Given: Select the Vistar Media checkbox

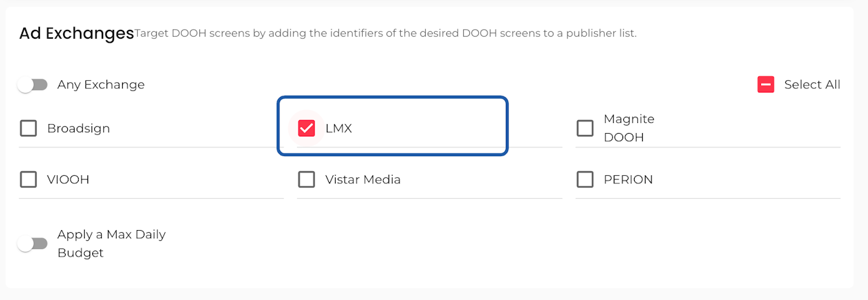Looking at the screenshot, I should click(x=307, y=180).
